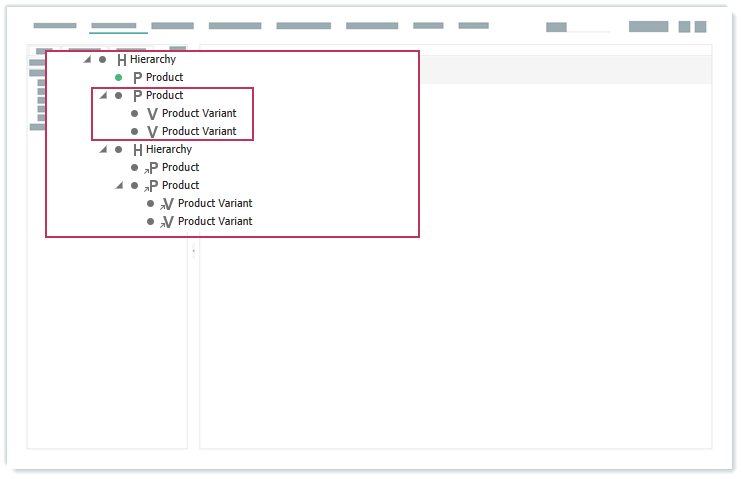Click the V icon of the second unlinked Product Variant
Screen dimensions: 742x479
coord(152,132)
